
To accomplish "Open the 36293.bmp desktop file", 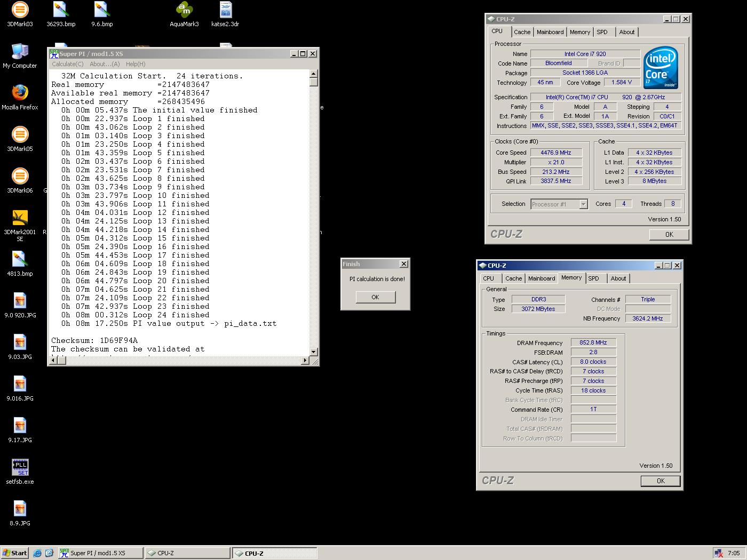I will [x=61, y=14].
